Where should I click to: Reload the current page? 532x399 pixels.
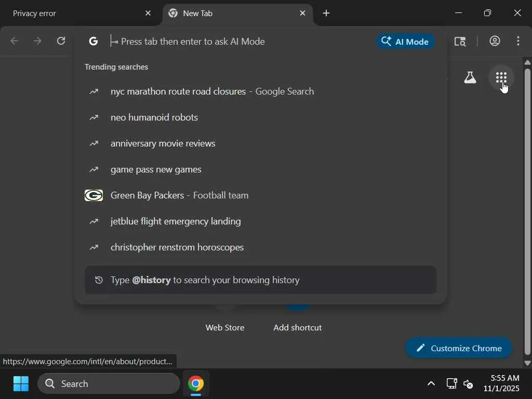[61, 41]
